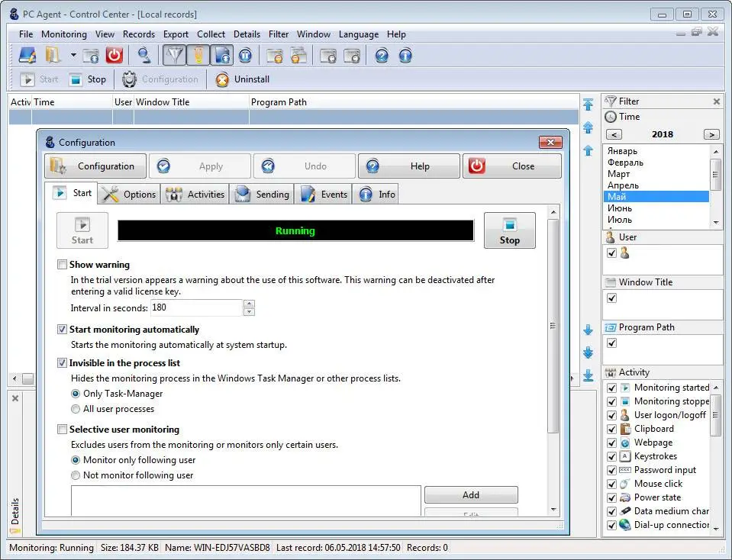Viewport: 732px width, 560px height.
Task: Click the Help button in Configuration dialog
Action: pyautogui.click(x=409, y=166)
